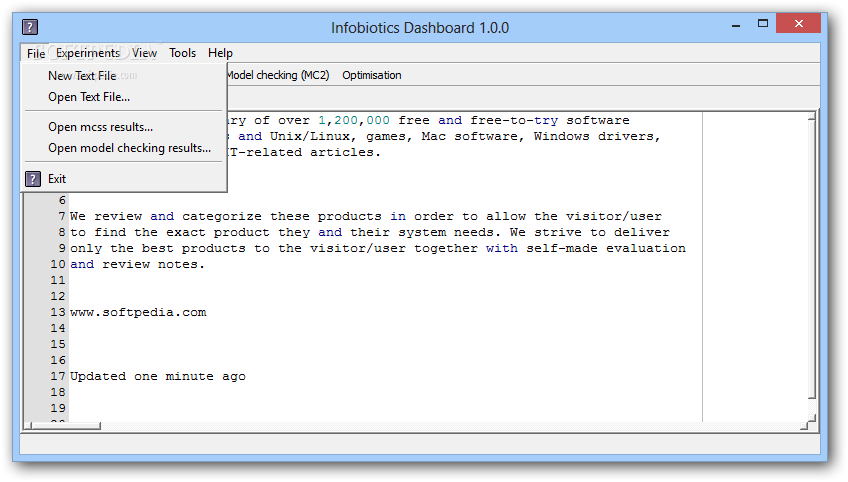Click the up arrow of the vertical scrollbar

pyautogui.click(x=811, y=116)
